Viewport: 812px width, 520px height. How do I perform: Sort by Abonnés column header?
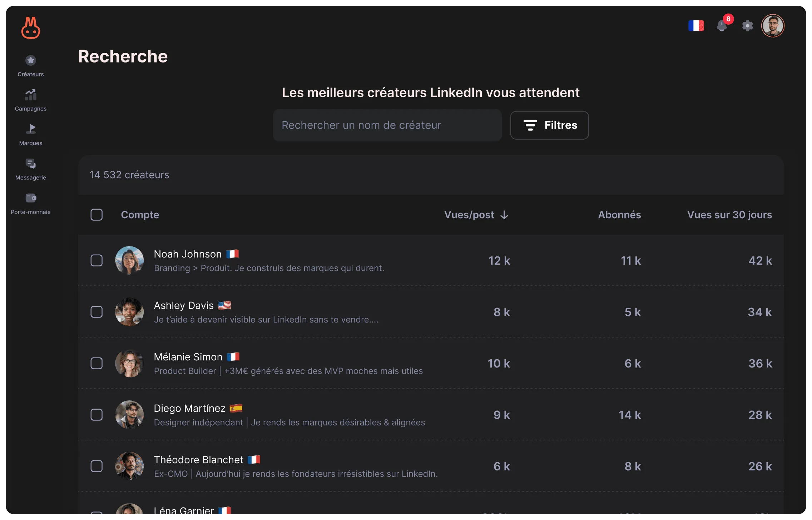coord(619,215)
